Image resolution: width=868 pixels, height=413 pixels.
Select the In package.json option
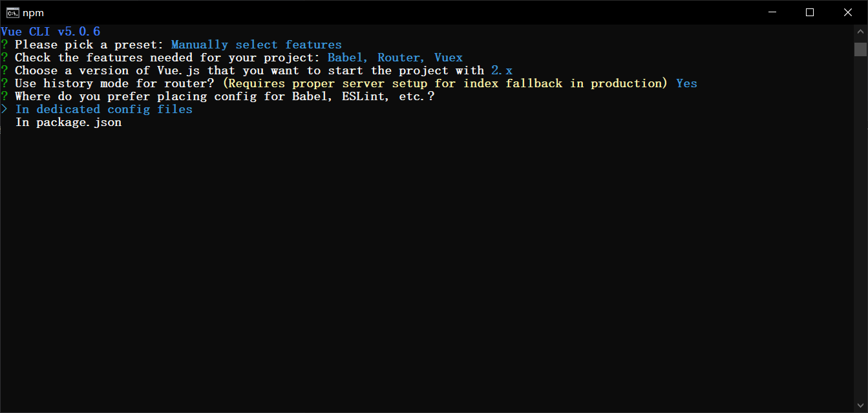pos(68,122)
